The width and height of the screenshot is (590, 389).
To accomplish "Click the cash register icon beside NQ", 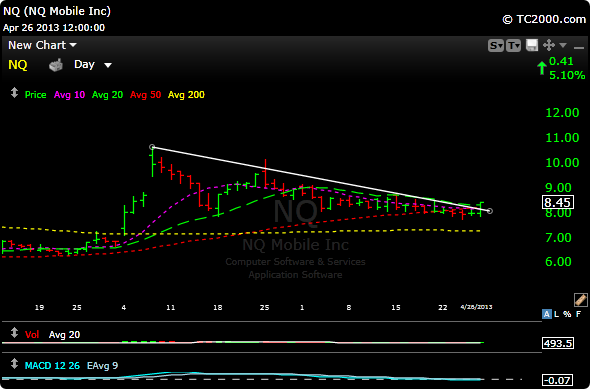I will (x=56, y=65).
